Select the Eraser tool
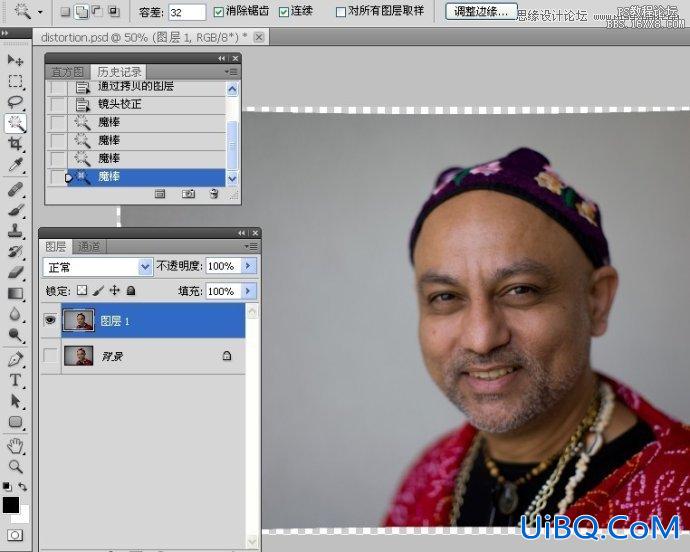Image resolution: width=690 pixels, height=552 pixels. [x=15, y=272]
